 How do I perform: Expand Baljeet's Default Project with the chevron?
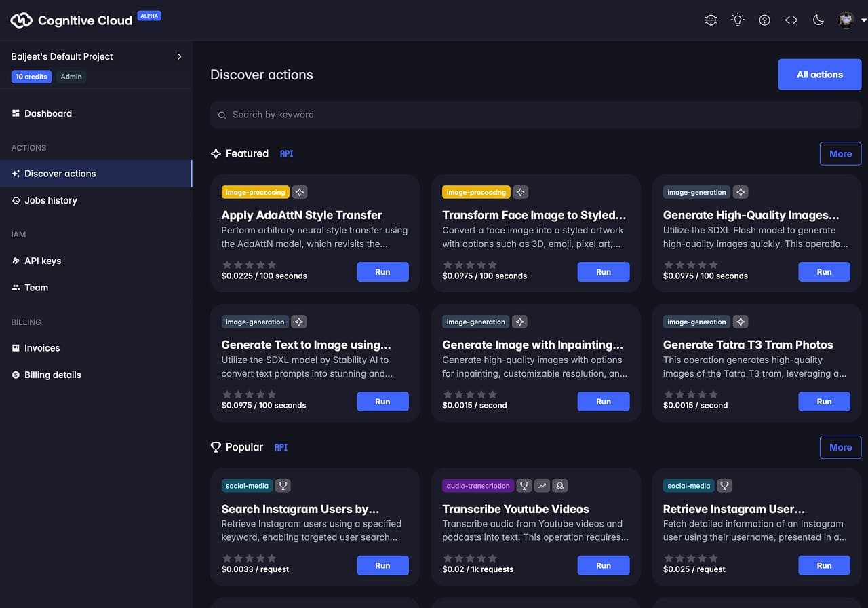coord(179,56)
